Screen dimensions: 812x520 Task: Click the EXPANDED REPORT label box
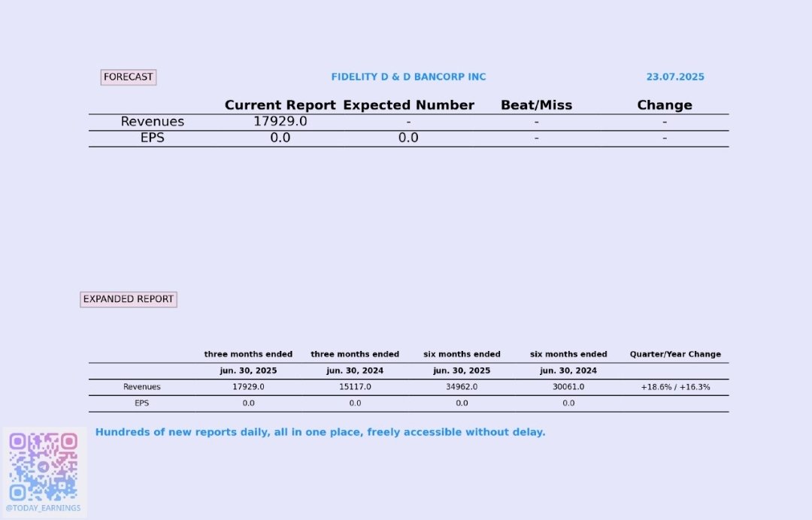point(129,299)
